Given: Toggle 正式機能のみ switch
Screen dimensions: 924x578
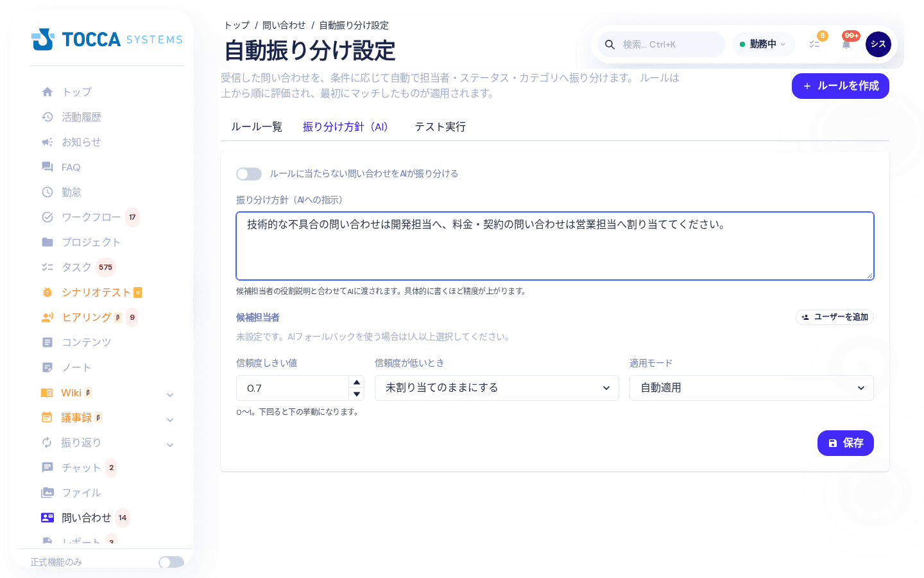Looking at the screenshot, I should point(171,562).
